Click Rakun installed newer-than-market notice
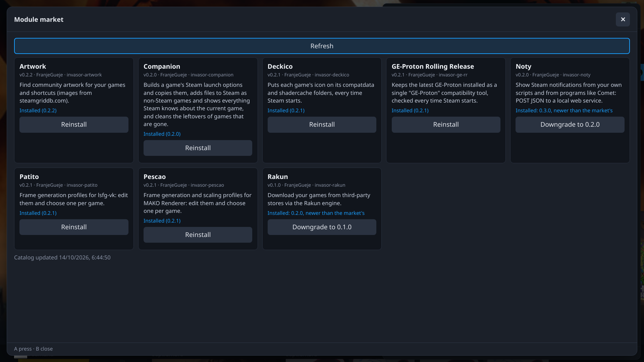Image resolution: width=644 pixels, height=362 pixels. point(316,213)
